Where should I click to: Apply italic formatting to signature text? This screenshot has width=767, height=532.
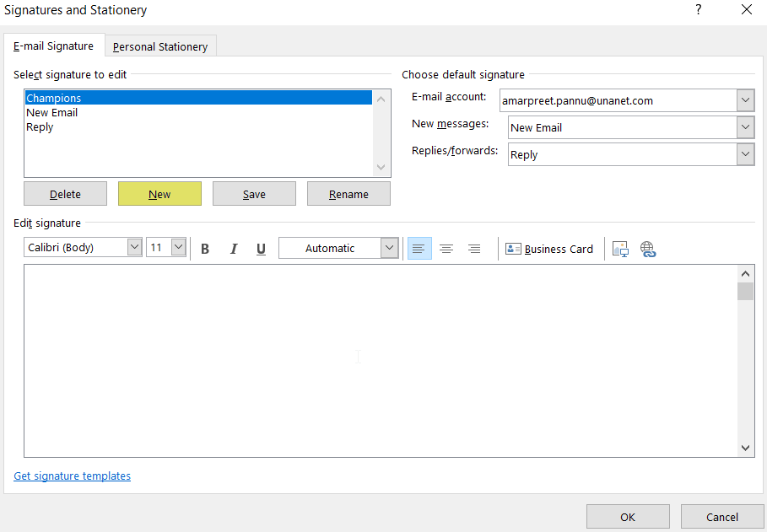[234, 248]
